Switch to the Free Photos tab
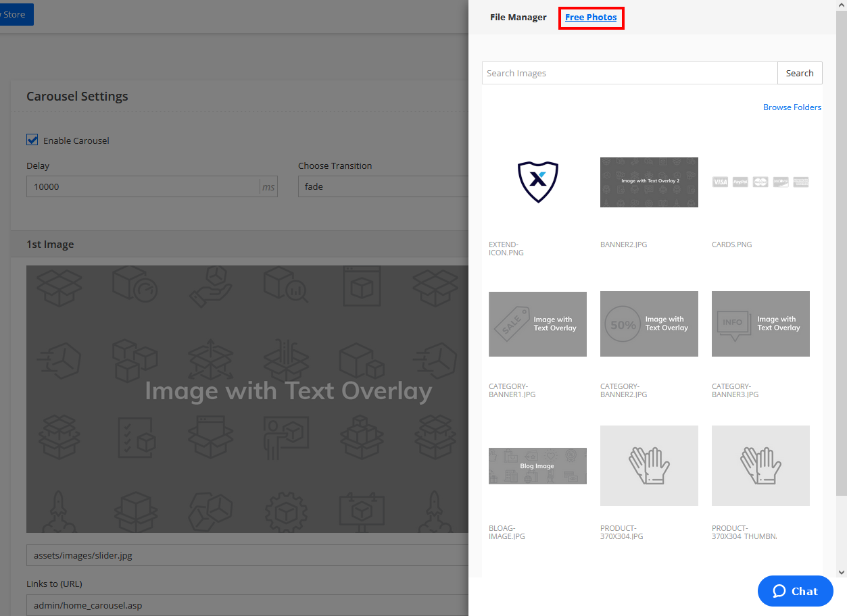Viewport: 847px width, 616px height. click(591, 18)
